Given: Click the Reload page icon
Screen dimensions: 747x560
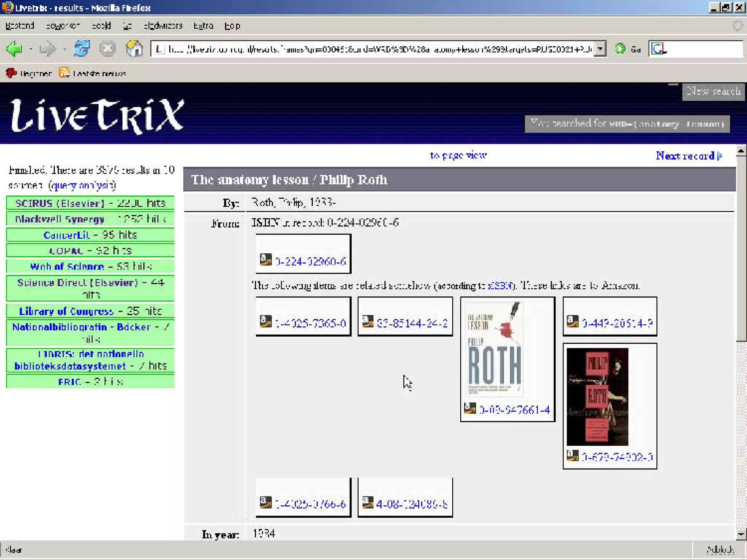Looking at the screenshot, I should (81, 48).
